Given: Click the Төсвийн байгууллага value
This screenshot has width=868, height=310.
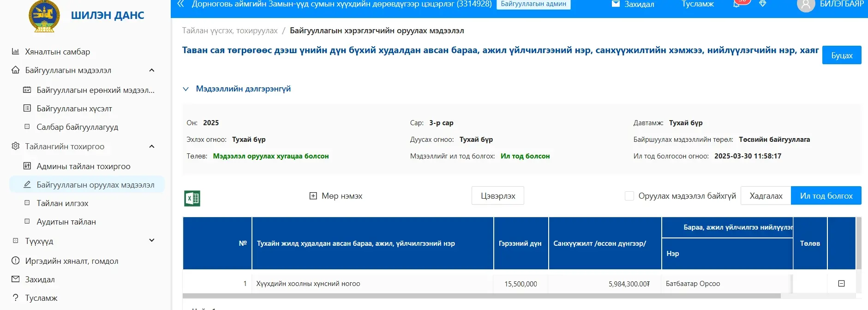Looking at the screenshot, I should pos(774,140).
